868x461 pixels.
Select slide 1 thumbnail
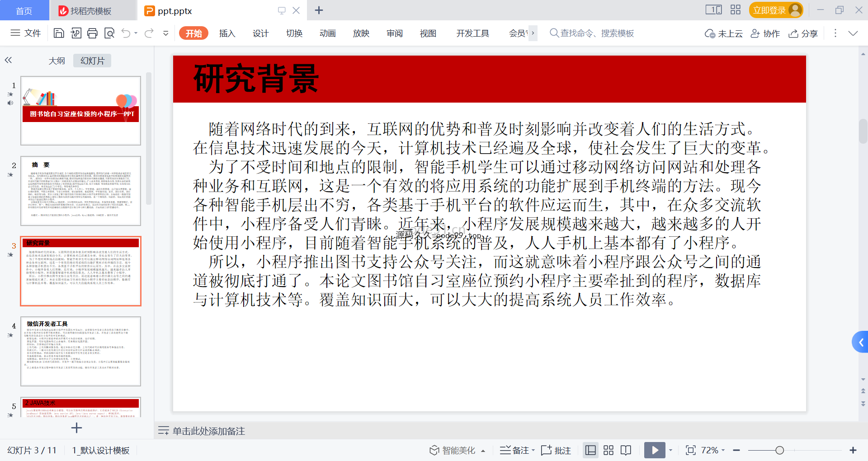[x=81, y=111]
